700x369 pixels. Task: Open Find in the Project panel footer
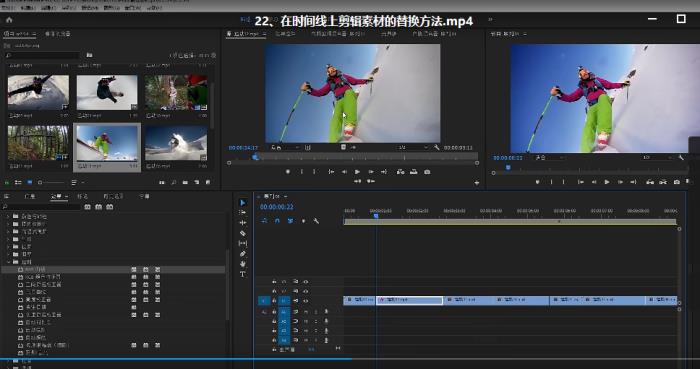click(174, 182)
